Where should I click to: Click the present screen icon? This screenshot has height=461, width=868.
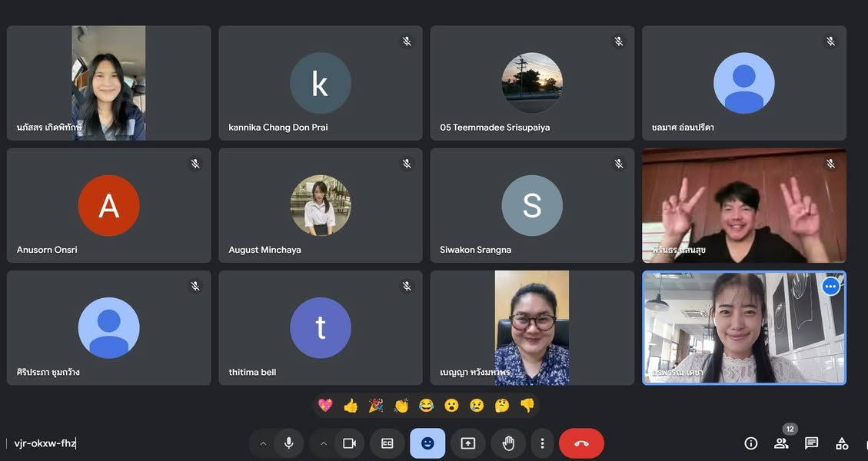tap(467, 443)
